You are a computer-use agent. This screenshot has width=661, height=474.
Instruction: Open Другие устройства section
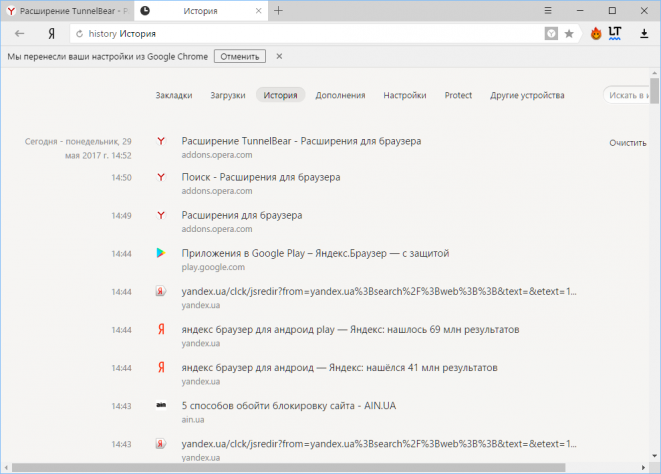click(527, 95)
